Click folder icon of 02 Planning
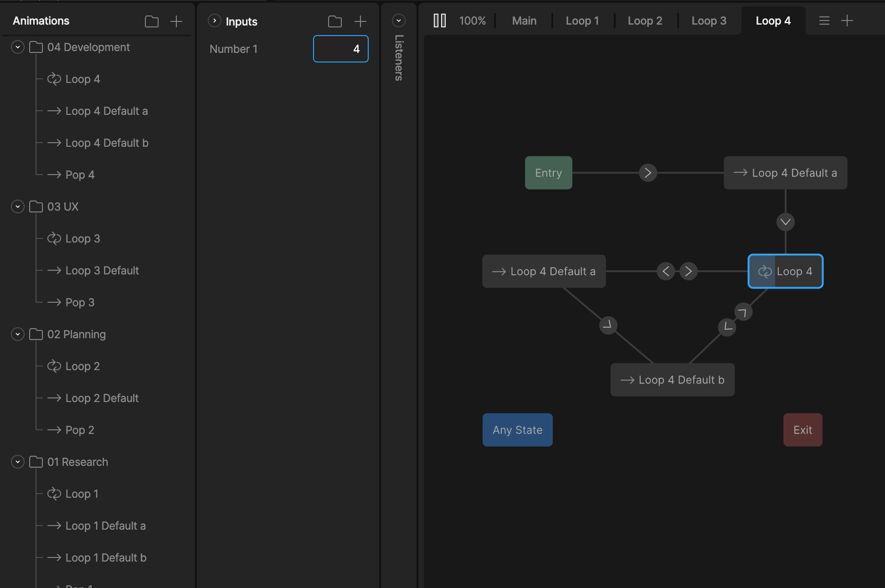 click(36, 334)
